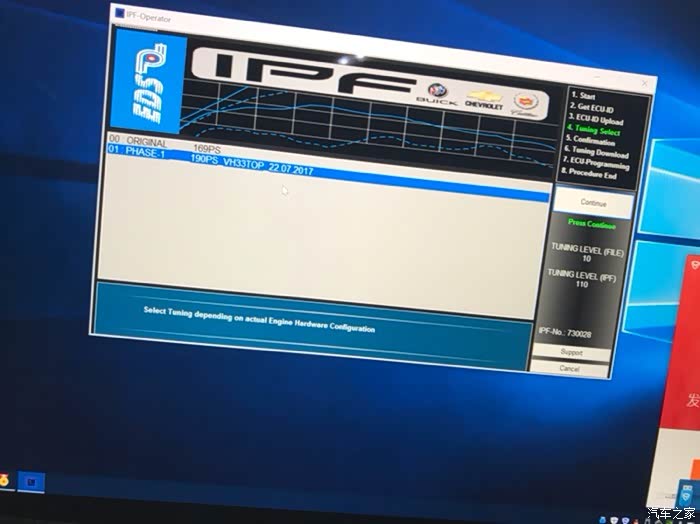Click the 'VH33TOP 22.07.2017' entry text
Screen dimensions: 700x524
pyautogui.click(x=268, y=166)
